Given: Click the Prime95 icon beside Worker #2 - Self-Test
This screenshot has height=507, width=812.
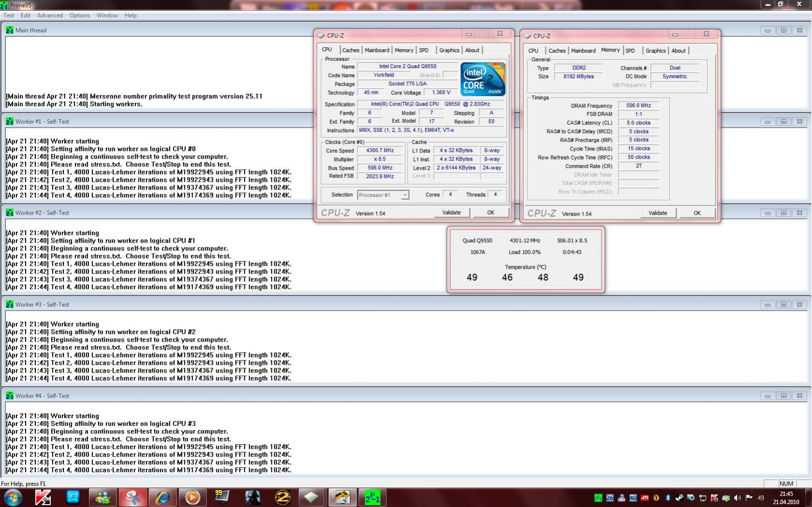Looking at the screenshot, I should point(10,213).
